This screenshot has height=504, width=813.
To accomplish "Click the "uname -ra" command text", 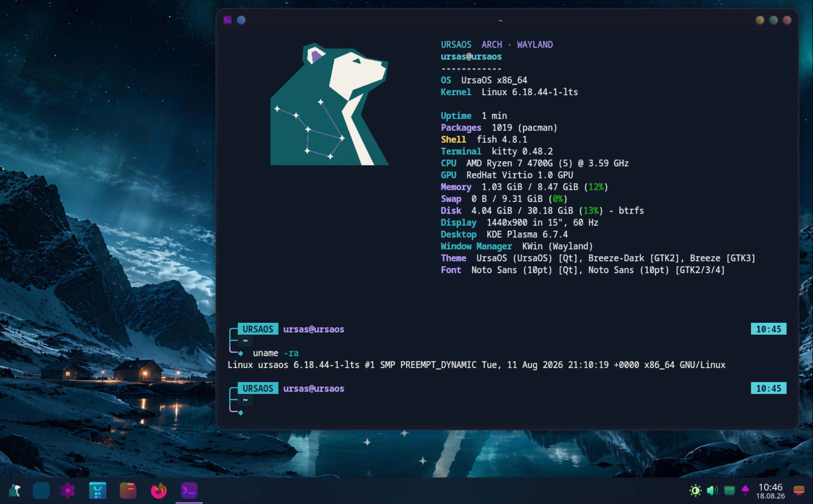I will (276, 353).
